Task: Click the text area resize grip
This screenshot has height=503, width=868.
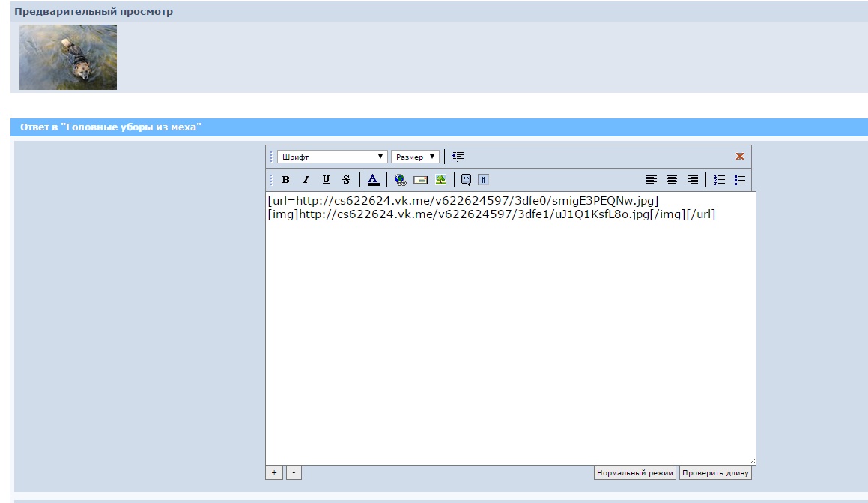Action: pyautogui.click(x=752, y=461)
